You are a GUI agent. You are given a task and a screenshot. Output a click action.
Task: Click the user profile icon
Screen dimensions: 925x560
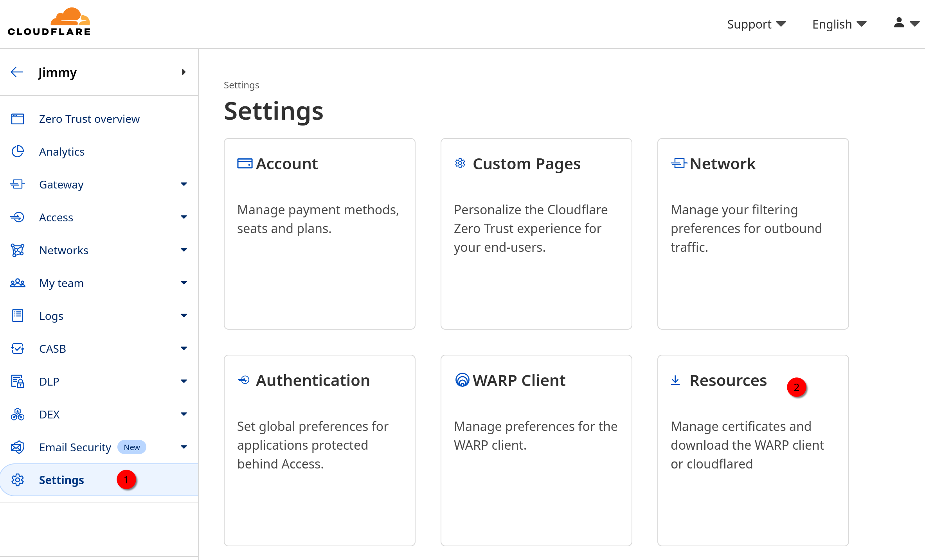[899, 23]
